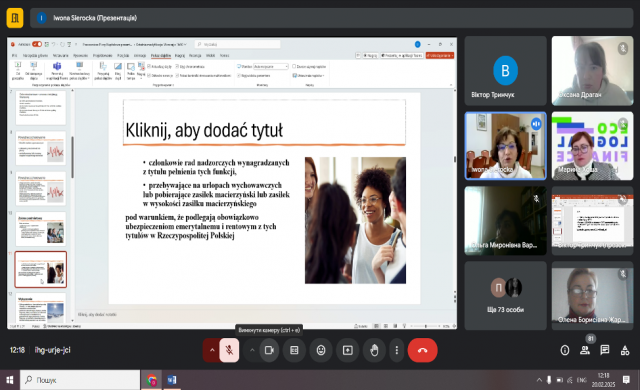This screenshot has width=640, height=390.
Task: Open video settings chevron beside camera
Action: 252,350
